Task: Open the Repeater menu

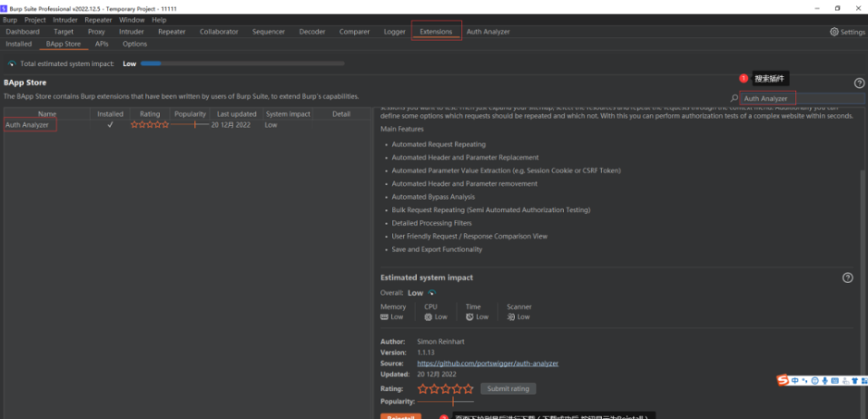Action: [99, 20]
